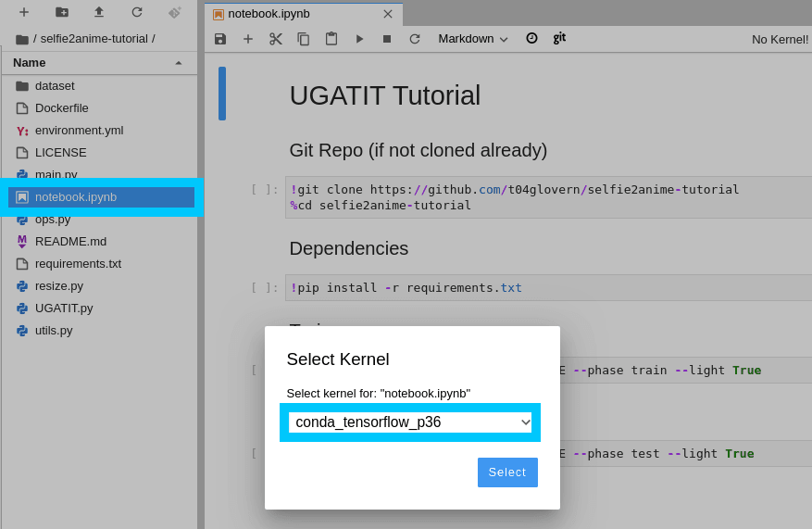The width and height of the screenshot is (812, 529).
Task: Stop kernel with interrupt icon
Action: coord(387,39)
